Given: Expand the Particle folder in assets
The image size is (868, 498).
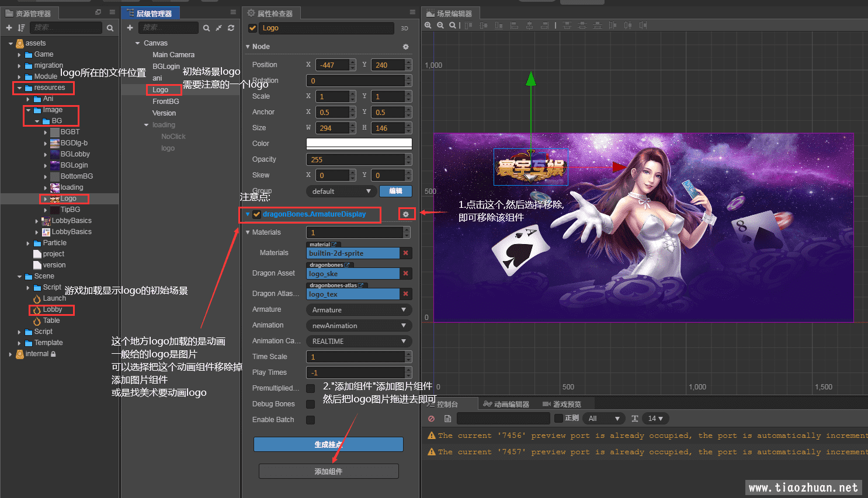Looking at the screenshot, I should pos(28,243).
